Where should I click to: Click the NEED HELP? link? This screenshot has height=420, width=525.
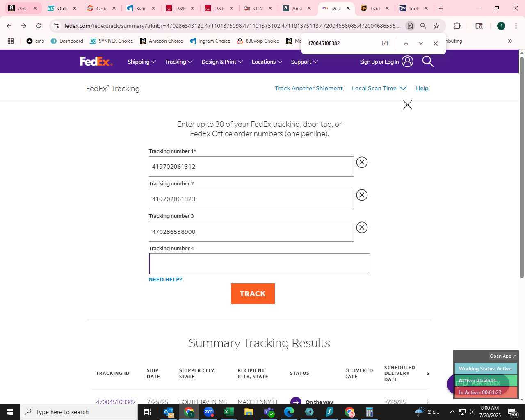click(x=165, y=279)
